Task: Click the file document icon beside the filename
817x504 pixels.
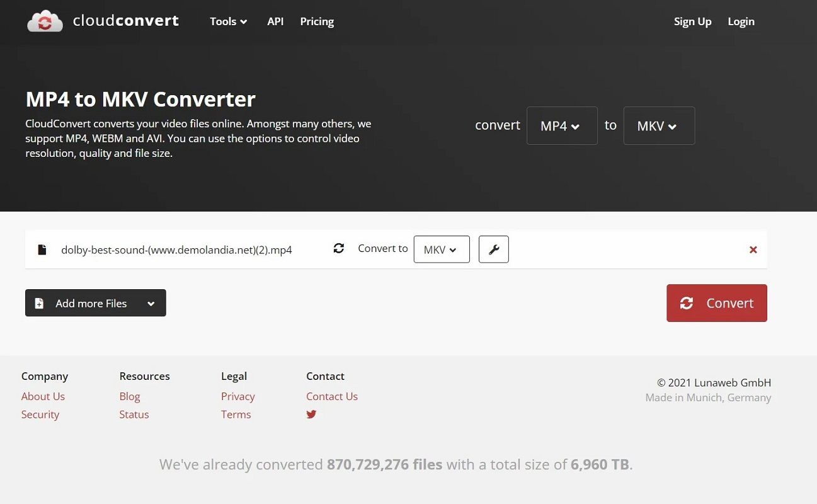Action: (x=42, y=249)
